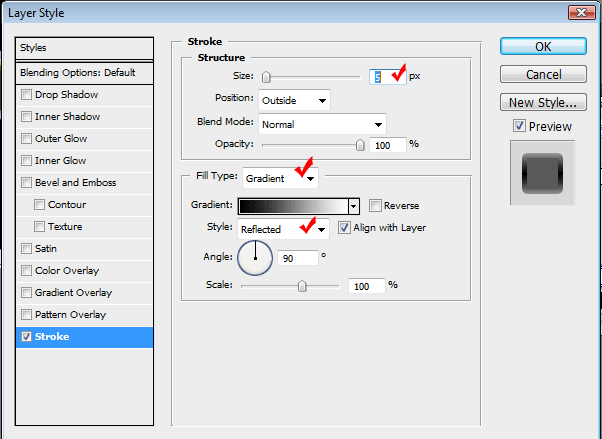Select the Satin label
The image size is (602, 439).
point(46,248)
